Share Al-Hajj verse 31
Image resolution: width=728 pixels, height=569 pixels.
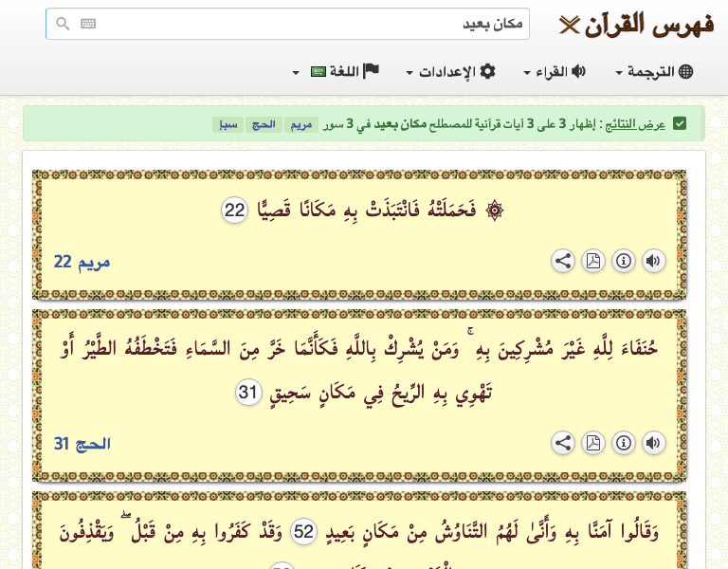(x=562, y=443)
